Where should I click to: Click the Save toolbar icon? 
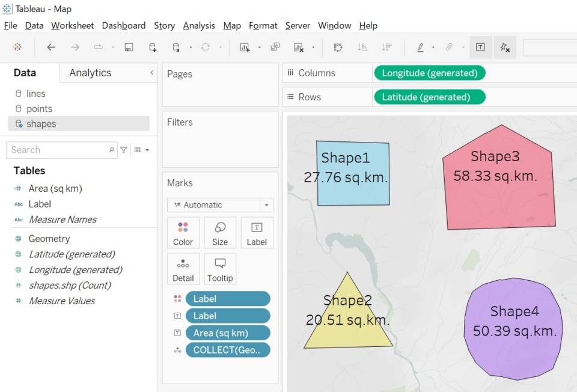coord(128,47)
